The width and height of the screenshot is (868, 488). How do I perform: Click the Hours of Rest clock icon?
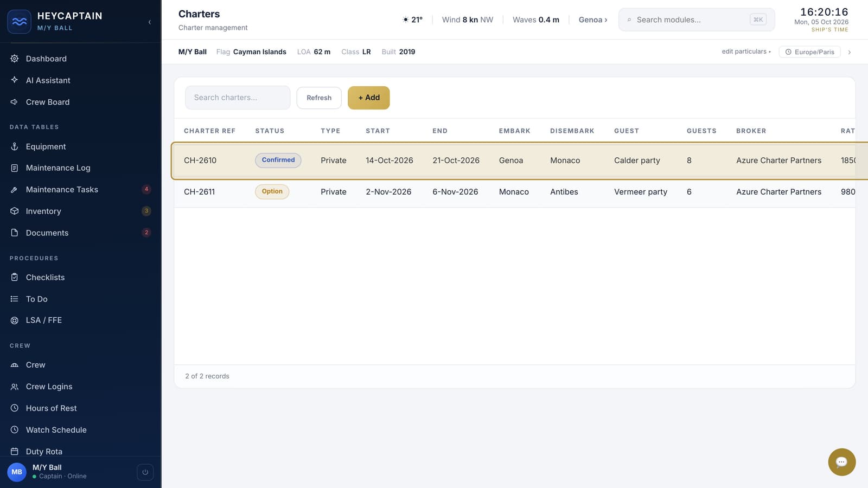click(15, 408)
